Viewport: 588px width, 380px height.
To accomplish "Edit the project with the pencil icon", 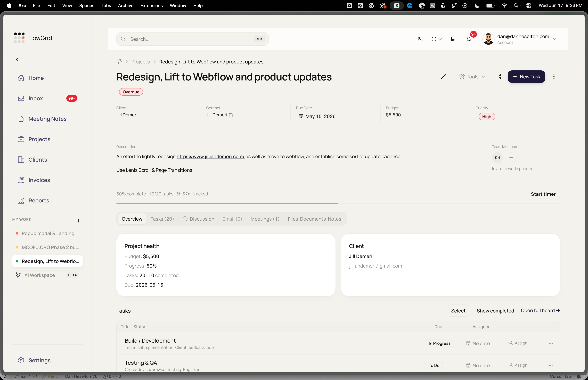I will click(x=443, y=77).
